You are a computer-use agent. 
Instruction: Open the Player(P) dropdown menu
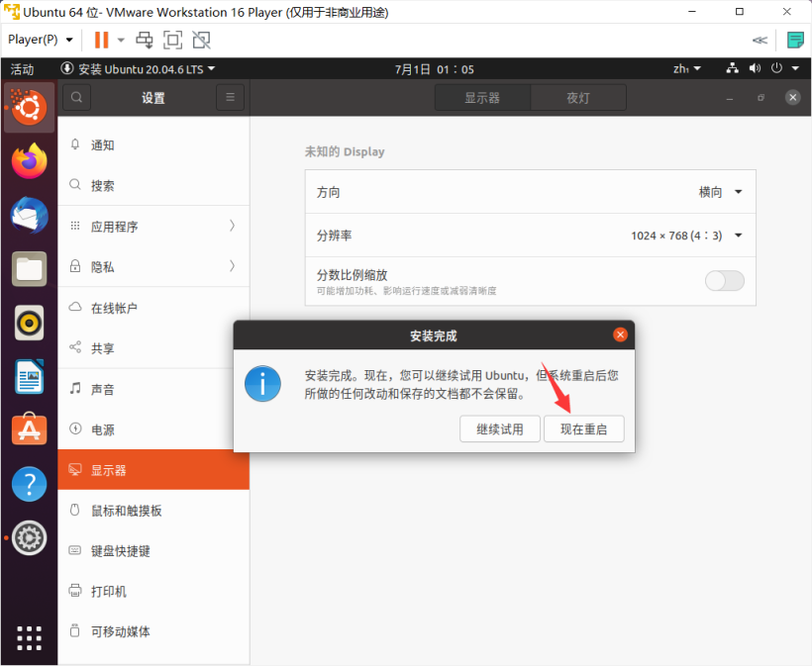[41, 40]
